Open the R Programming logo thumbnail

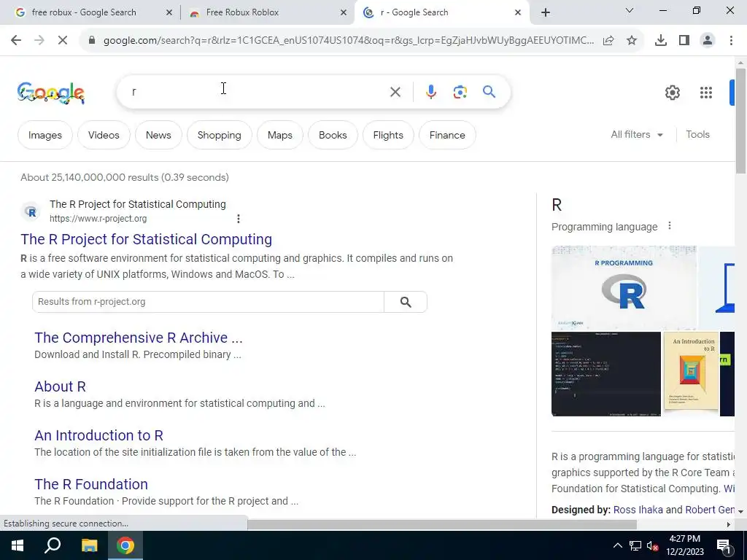[x=624, y=287]
